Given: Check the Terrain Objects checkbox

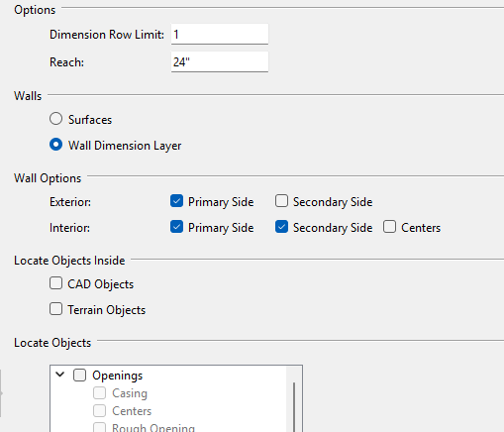Looking at the screenshot, I should coord(55,309).
